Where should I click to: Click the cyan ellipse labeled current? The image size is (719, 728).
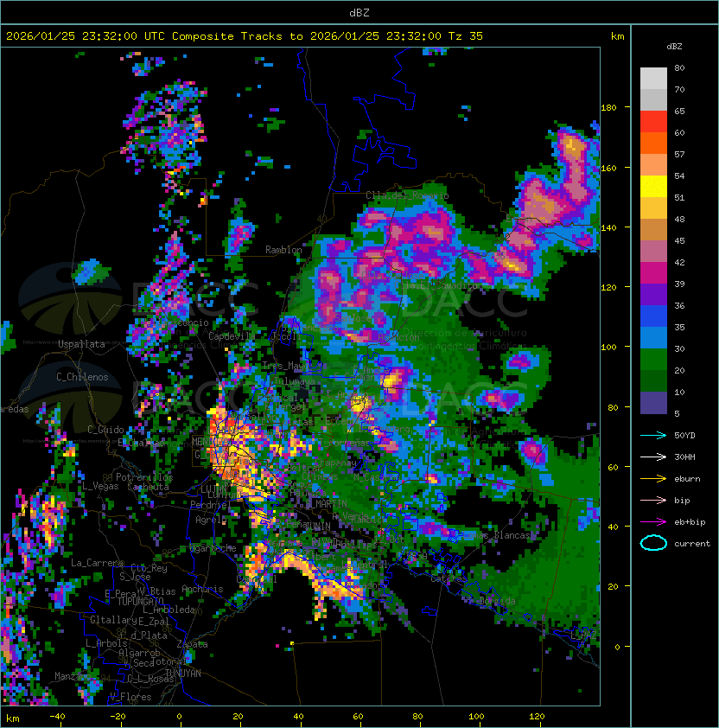tap(653, 543)
